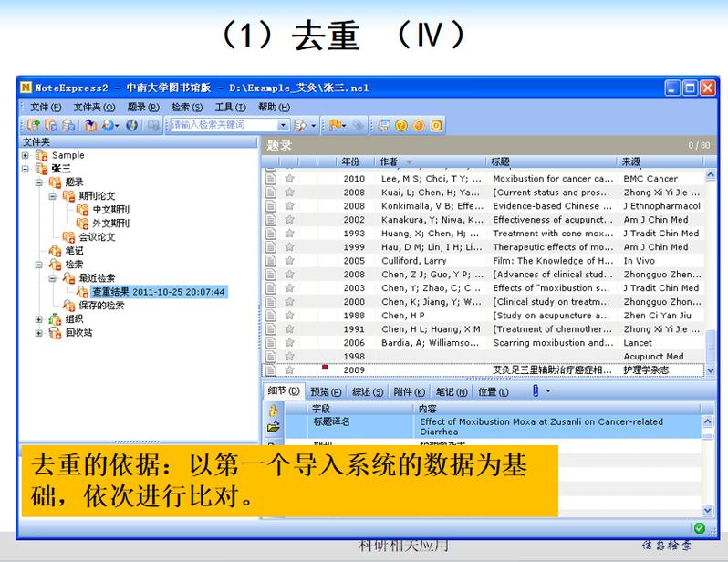Click the lock icon in details pane
The image size is (728, 562).
coord(274,411)
